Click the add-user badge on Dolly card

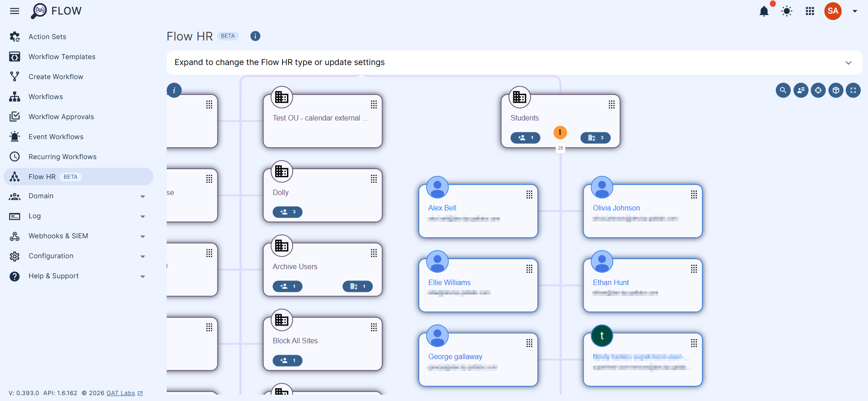pos(288,212)
